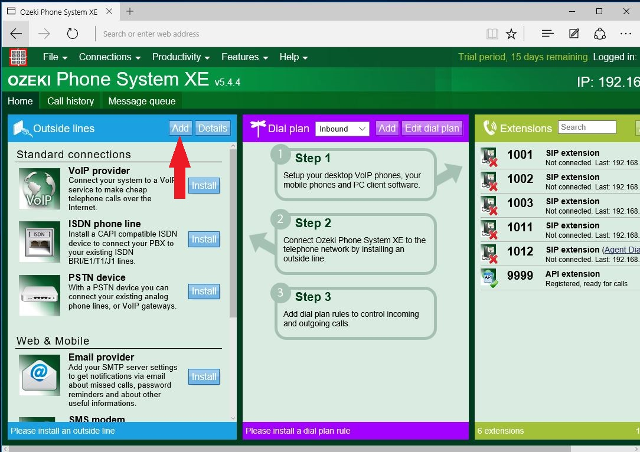
Task: Select extension number 1003
Action: [520, 203]
